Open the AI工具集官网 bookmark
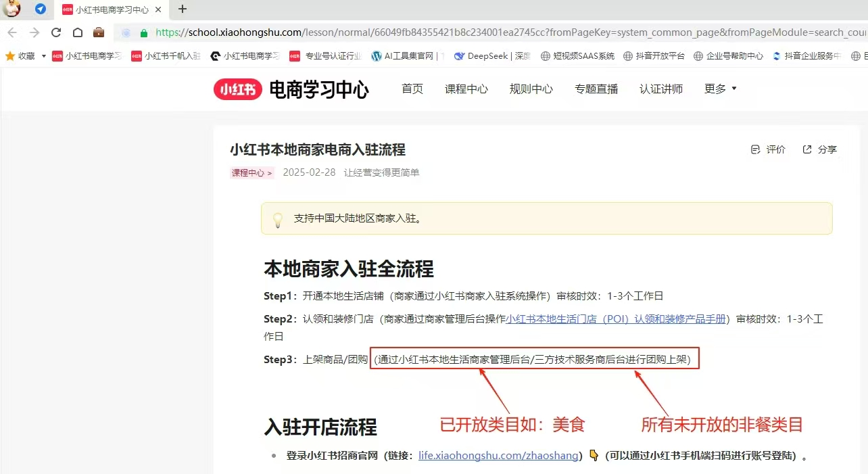The height and width of the screenshot is (474, 868). pyautogui.click(x=408, y=56)
